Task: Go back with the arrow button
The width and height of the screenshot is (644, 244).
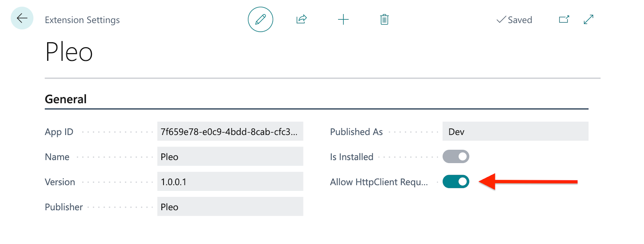Action: pyautogui.click(x=22, y=18)
